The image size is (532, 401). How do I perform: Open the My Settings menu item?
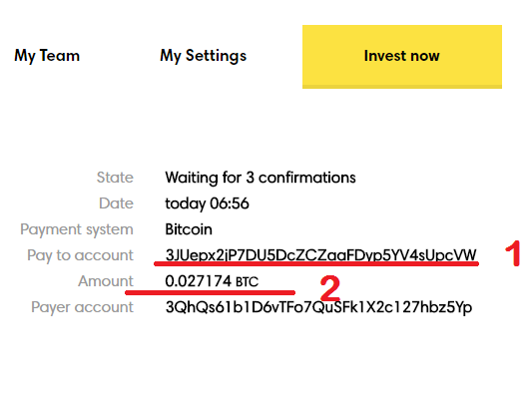203,56
